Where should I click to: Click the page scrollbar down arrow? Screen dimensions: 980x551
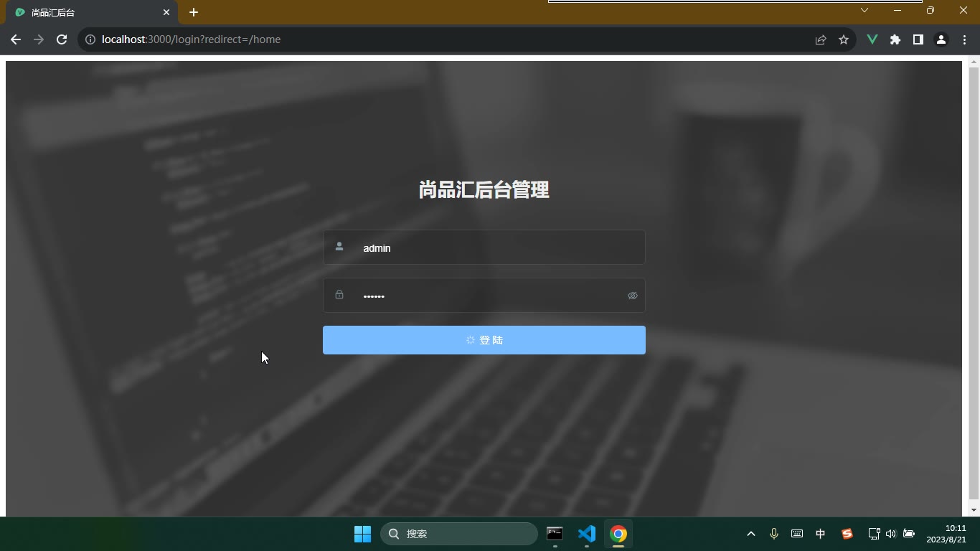974,510
